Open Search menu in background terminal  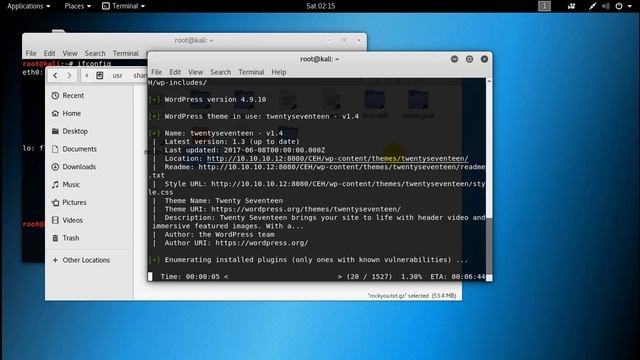95,53
